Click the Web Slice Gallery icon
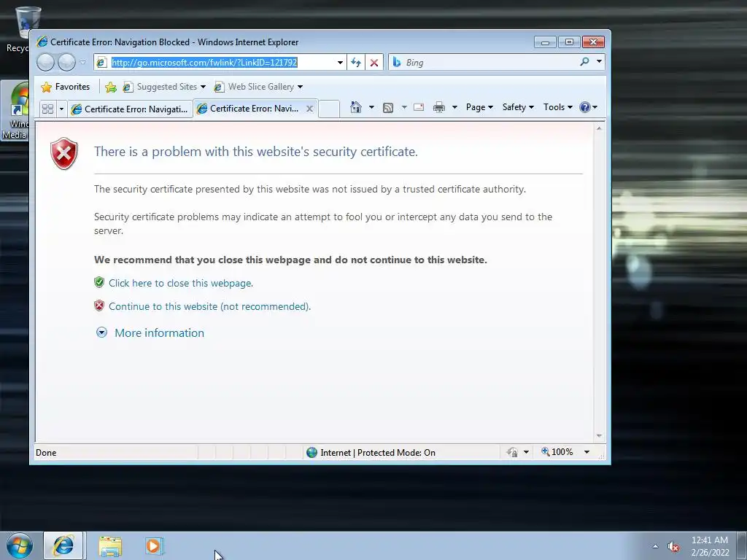 (x=219, y=87)
